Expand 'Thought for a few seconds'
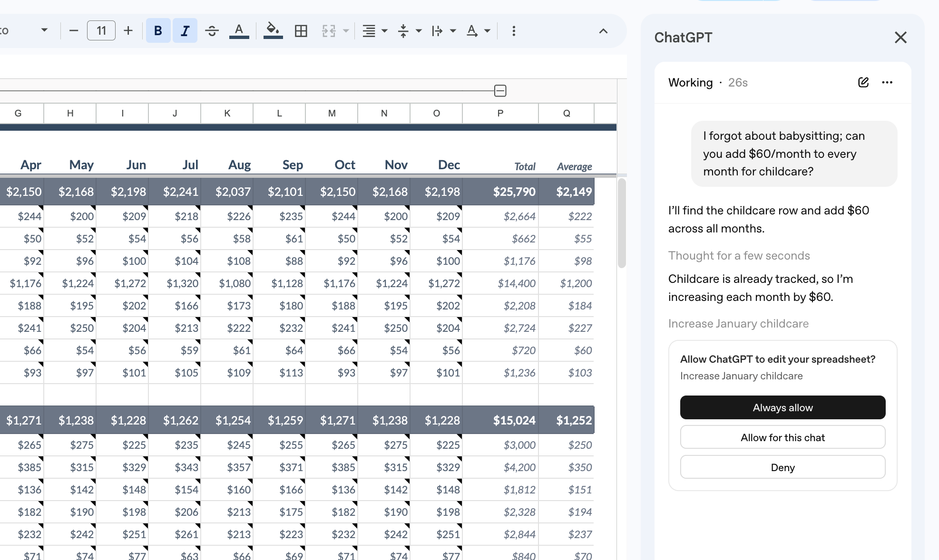This screenshot has width=939, height=560. tap(739, 256)
